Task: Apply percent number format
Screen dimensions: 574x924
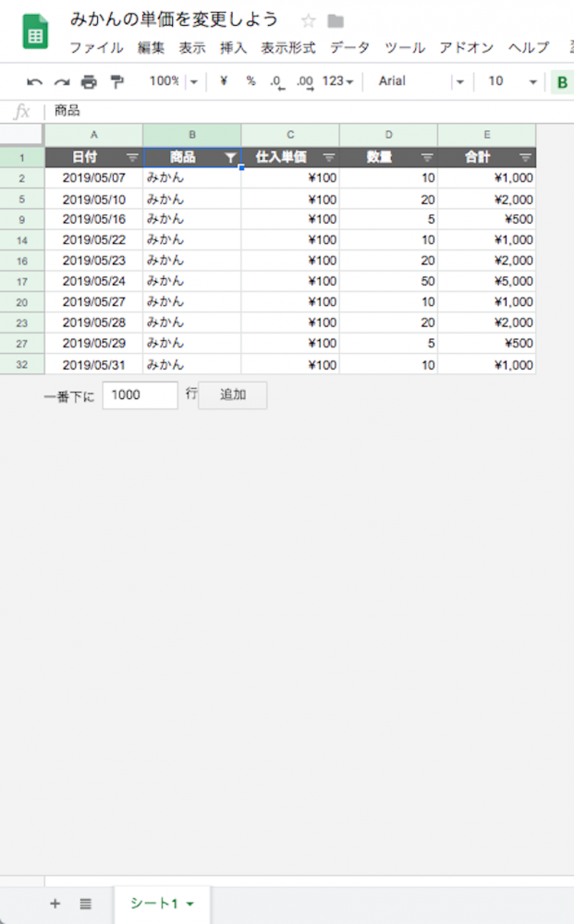Action: click(250, 81)
